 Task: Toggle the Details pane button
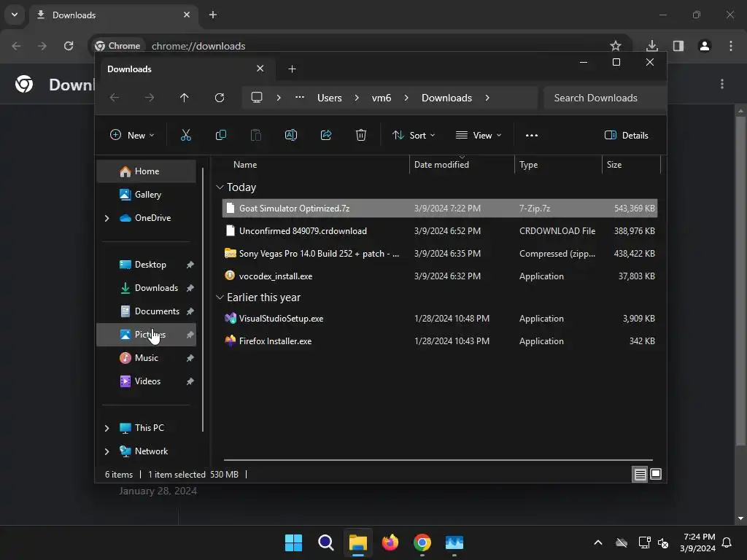tap(626, 135)
